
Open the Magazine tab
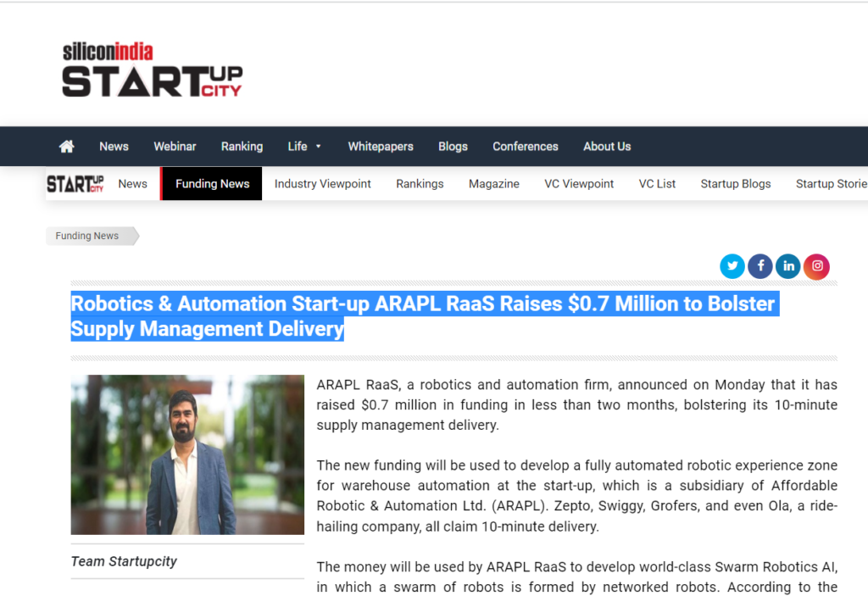point(494,184)
